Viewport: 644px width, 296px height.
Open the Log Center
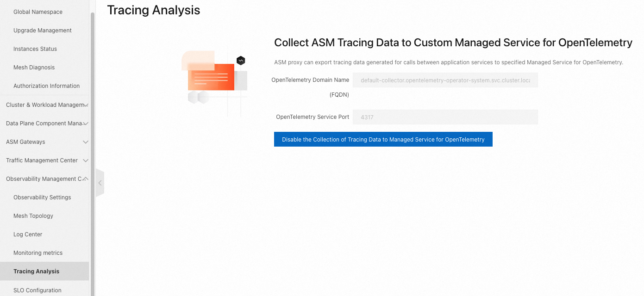[x=28, y=234]
